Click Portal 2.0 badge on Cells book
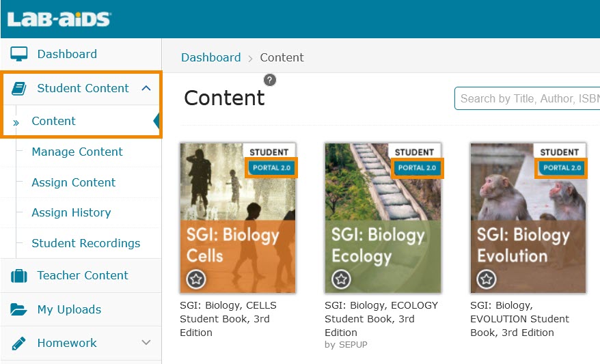Image resolution: width=600 pixels, height=364 pixels. [271, 168]
